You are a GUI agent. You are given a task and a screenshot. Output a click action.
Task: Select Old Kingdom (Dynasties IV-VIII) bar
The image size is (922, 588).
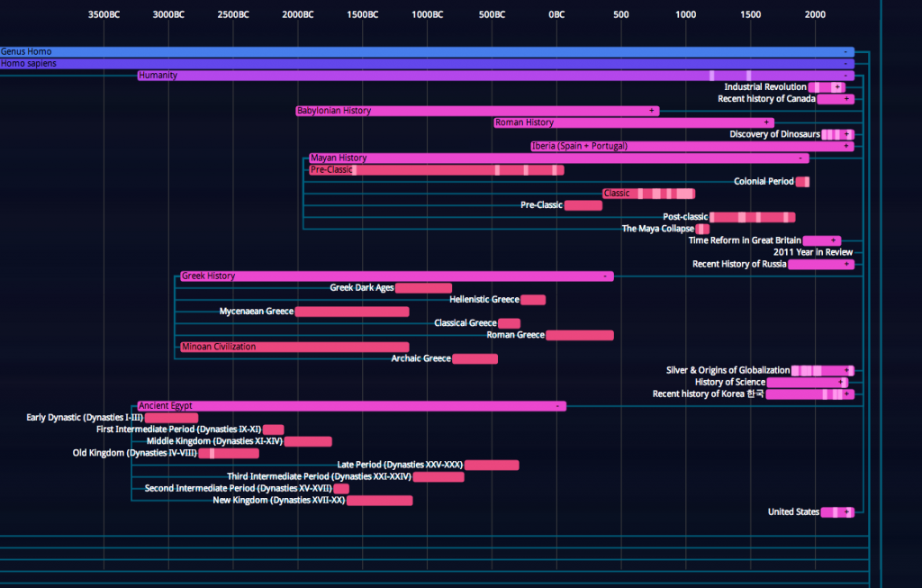229,453
